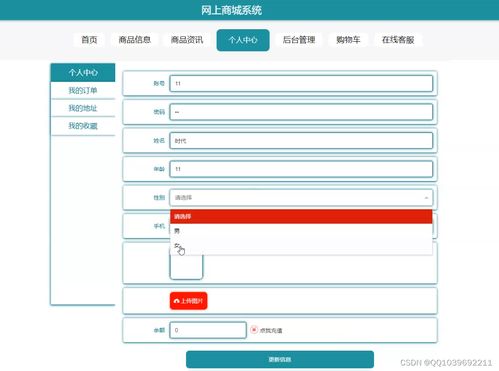Open the 商品资讯 nav tab

click(187, 40)
